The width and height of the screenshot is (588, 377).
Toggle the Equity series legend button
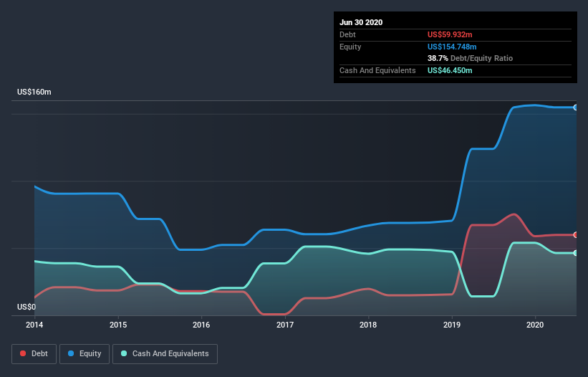(85, 354)
